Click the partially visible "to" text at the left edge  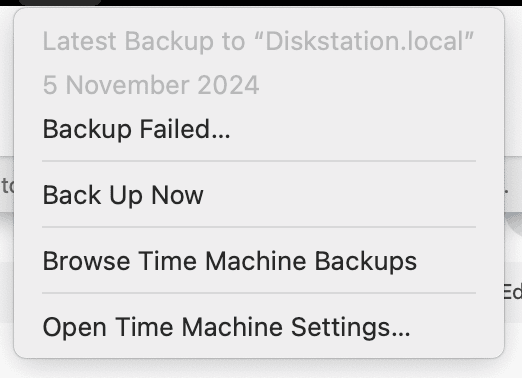click(7, 185)
